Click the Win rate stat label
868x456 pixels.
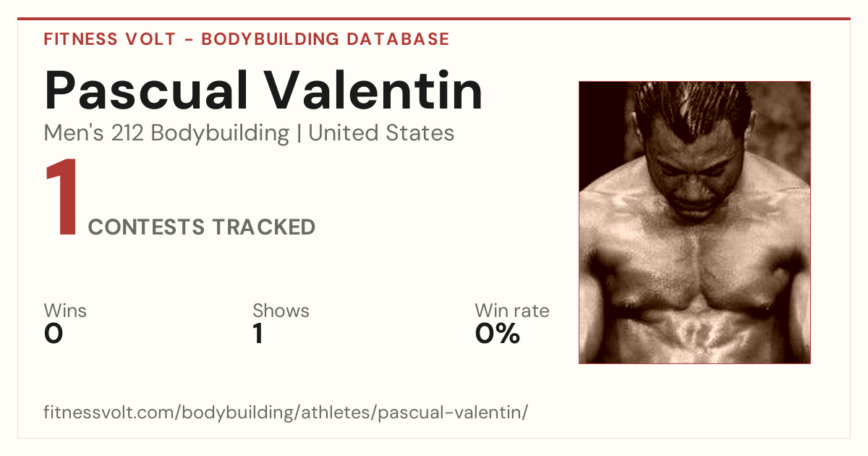point(512,311)
